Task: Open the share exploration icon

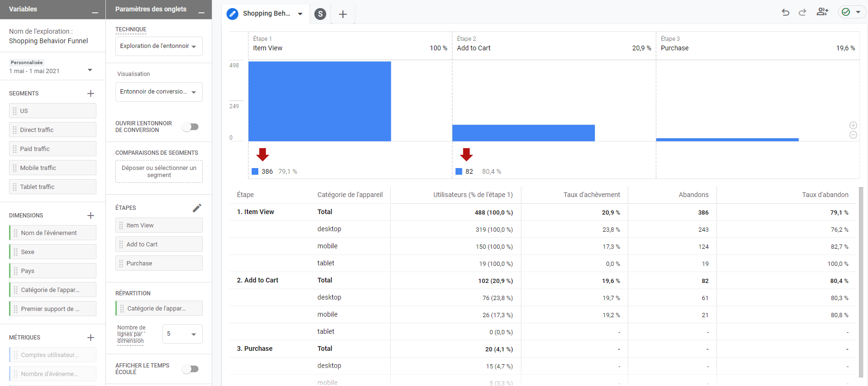Action: pos(822,12)
